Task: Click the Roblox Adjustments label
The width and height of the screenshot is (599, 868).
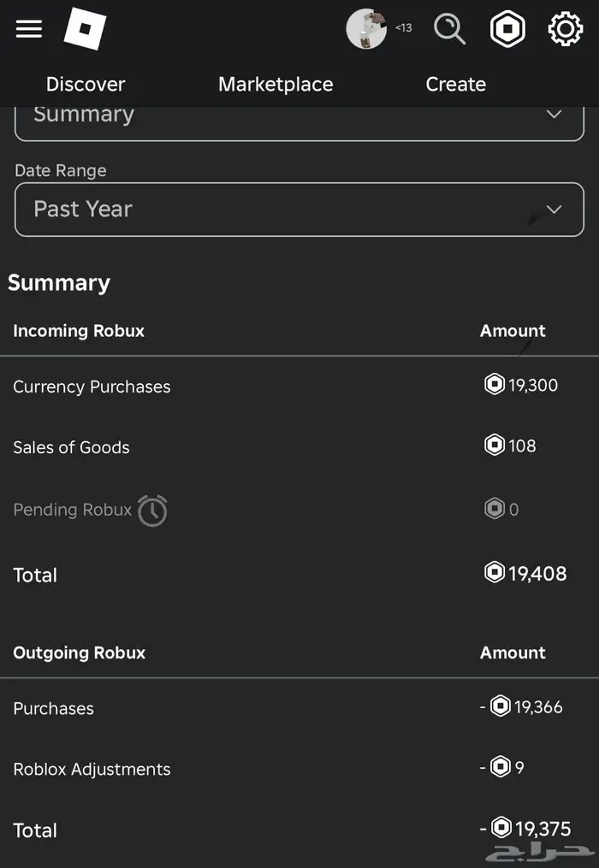Action: (92, 770)
